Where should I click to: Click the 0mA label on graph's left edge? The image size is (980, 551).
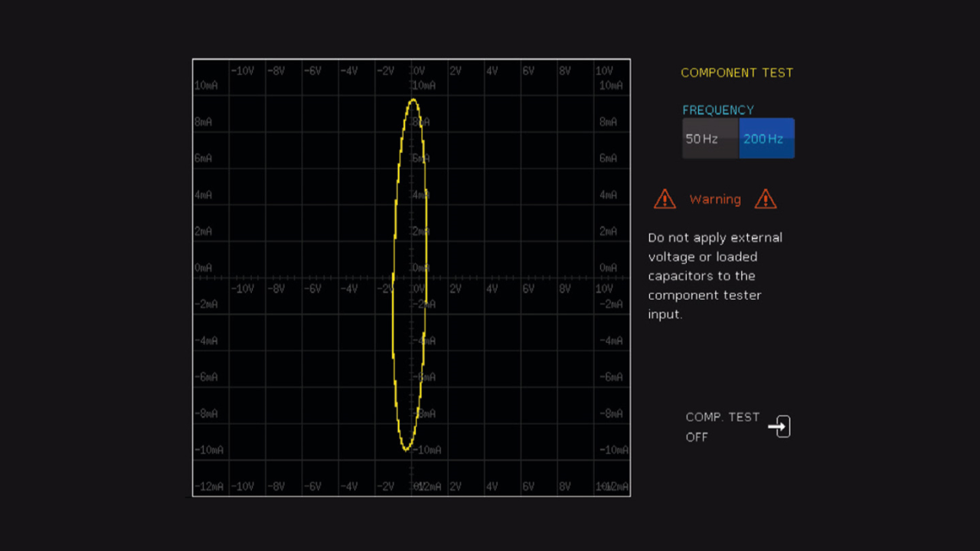[x=204, y=268]
